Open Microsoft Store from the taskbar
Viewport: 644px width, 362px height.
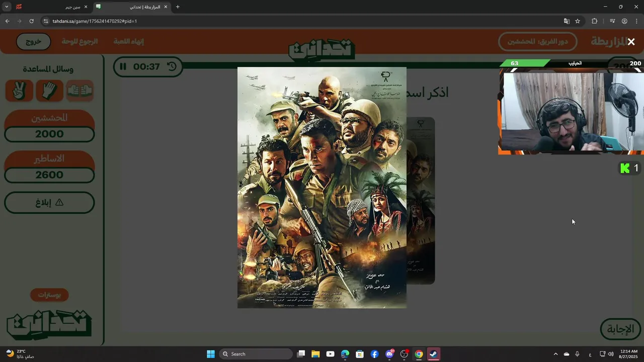(360, 354)
